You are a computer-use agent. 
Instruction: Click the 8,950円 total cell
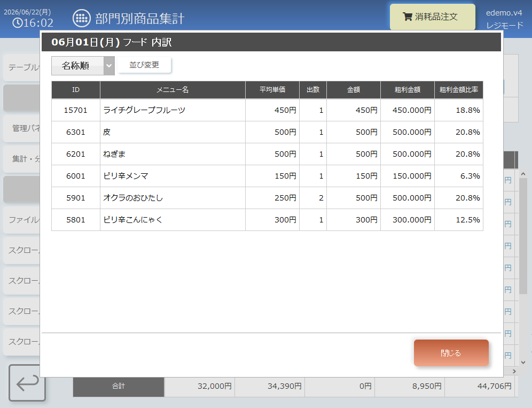[410, 386]
